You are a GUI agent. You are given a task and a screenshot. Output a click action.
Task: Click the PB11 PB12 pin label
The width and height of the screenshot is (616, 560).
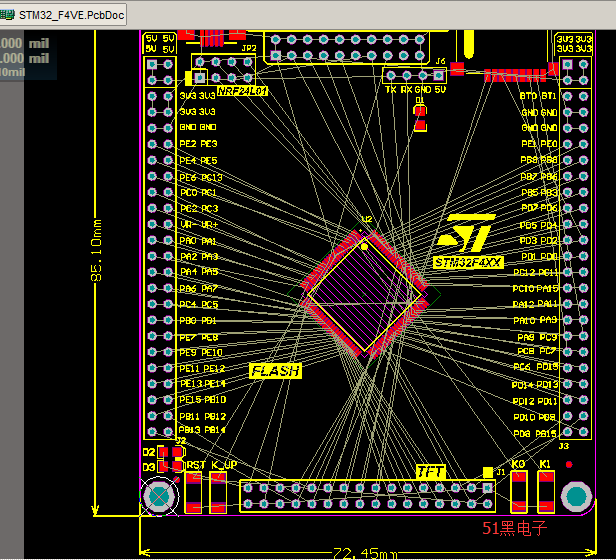coord(203,417)
